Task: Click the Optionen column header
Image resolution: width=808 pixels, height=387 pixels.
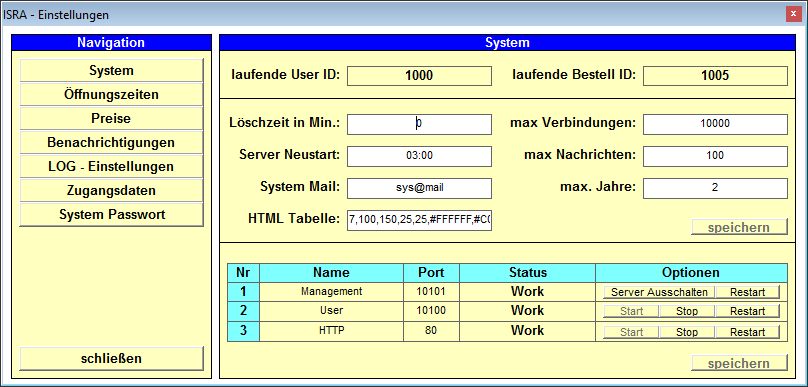Action: (691, 273)
